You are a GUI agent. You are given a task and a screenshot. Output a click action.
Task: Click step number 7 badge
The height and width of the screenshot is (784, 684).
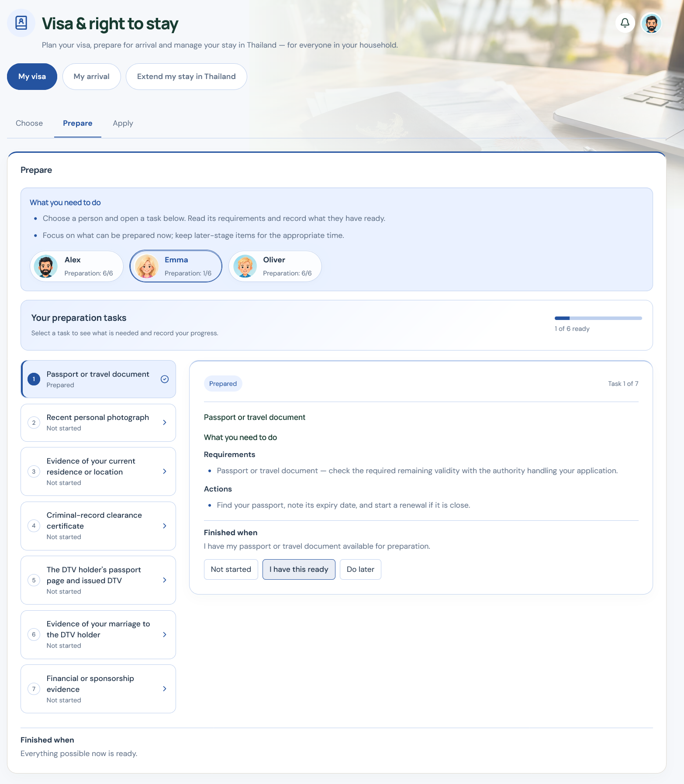[x=34, y=689]
